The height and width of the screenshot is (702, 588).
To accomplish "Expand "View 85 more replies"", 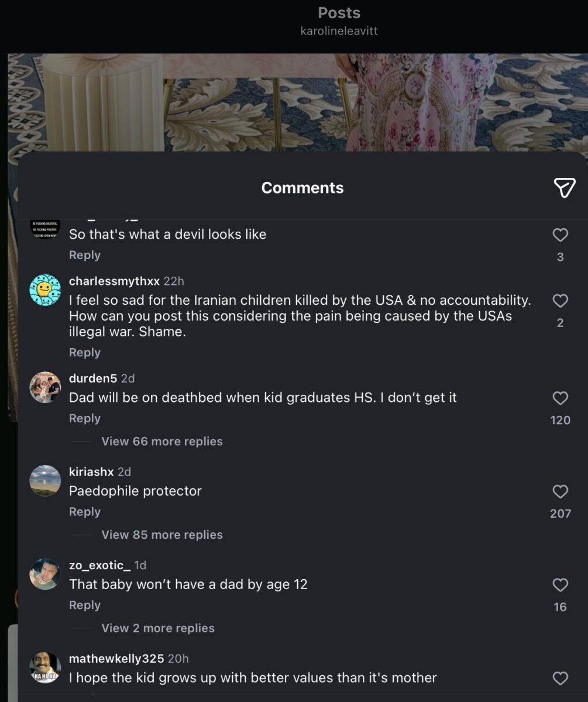I will 161,535.
